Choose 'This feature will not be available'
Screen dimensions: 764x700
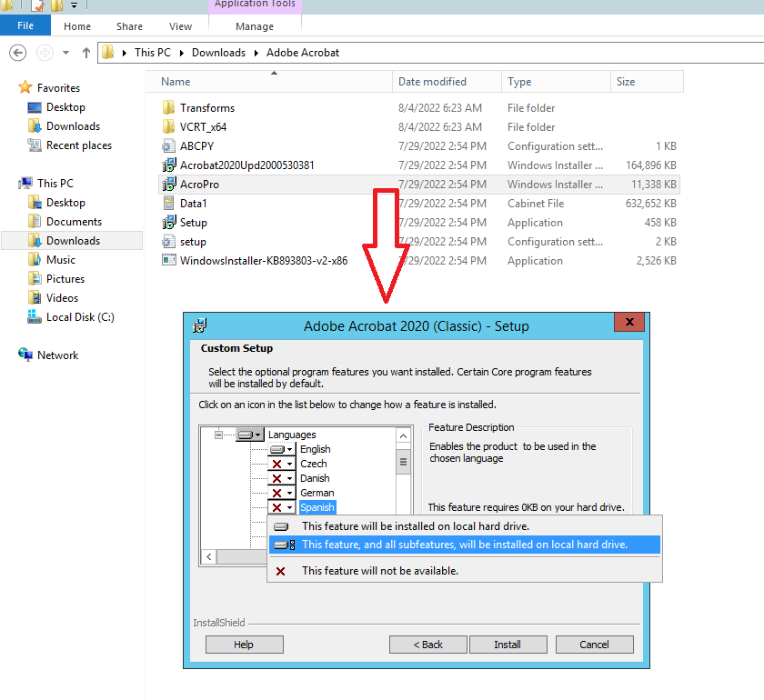(465, 570)
